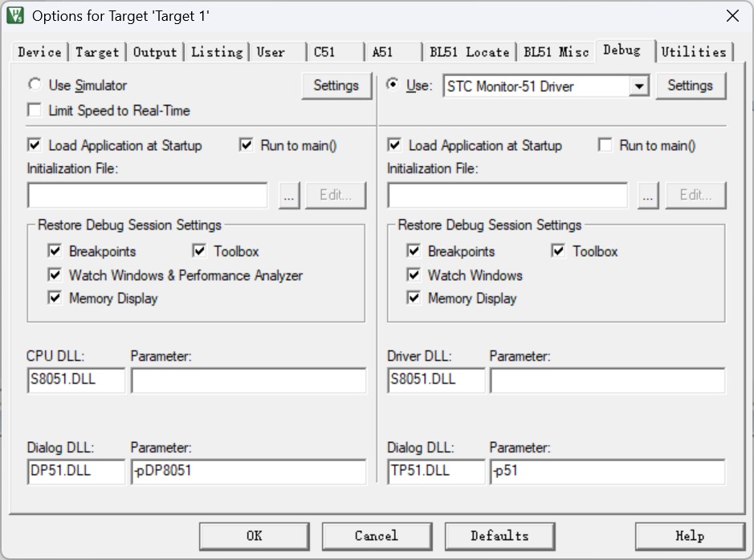The height and width of the screenshot is (560, 754).
Task: Click parameter field with -p51
Action: pos(607,471)
